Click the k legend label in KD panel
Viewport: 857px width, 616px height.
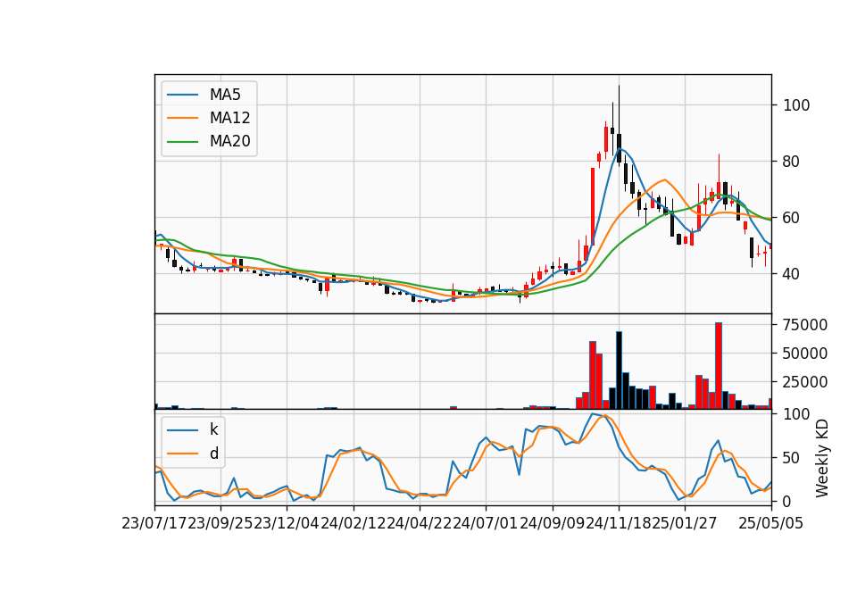pyautogui.click(x=213, y=429)
